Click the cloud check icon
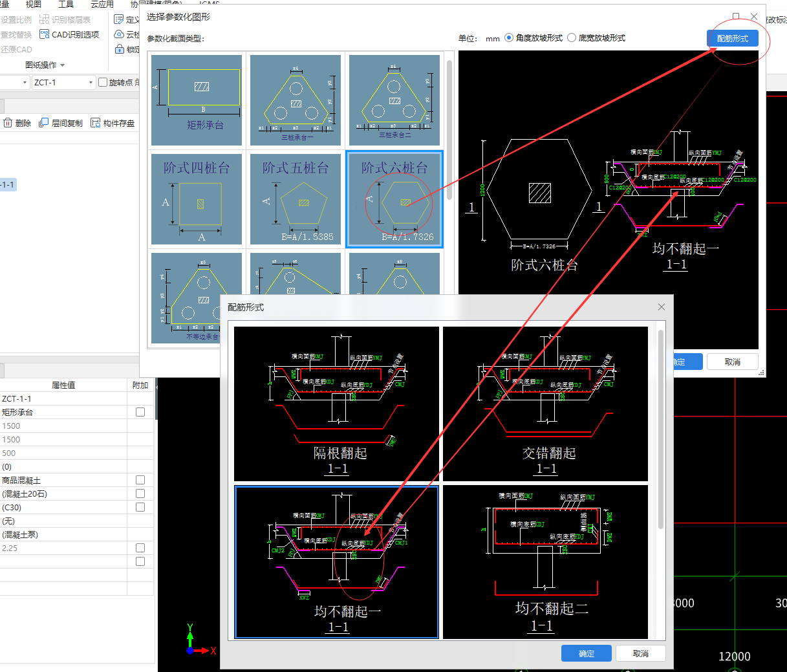The image size is (787, 672). coord(119,34)
